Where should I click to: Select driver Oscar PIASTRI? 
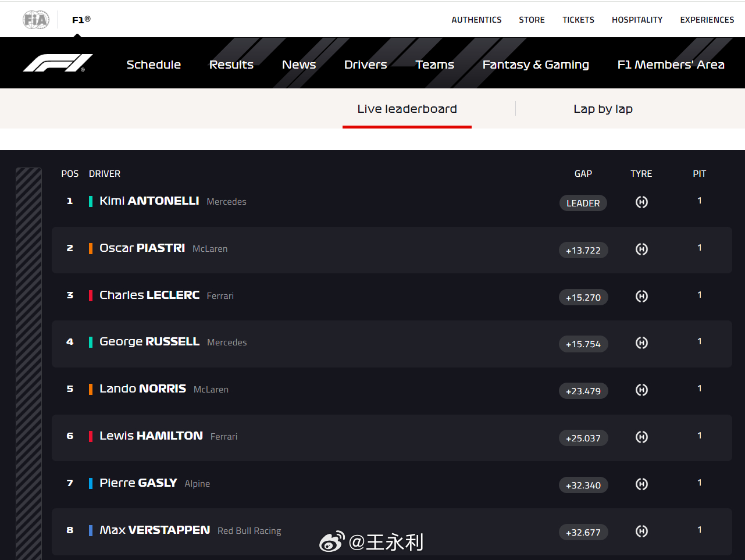point(142,248)
